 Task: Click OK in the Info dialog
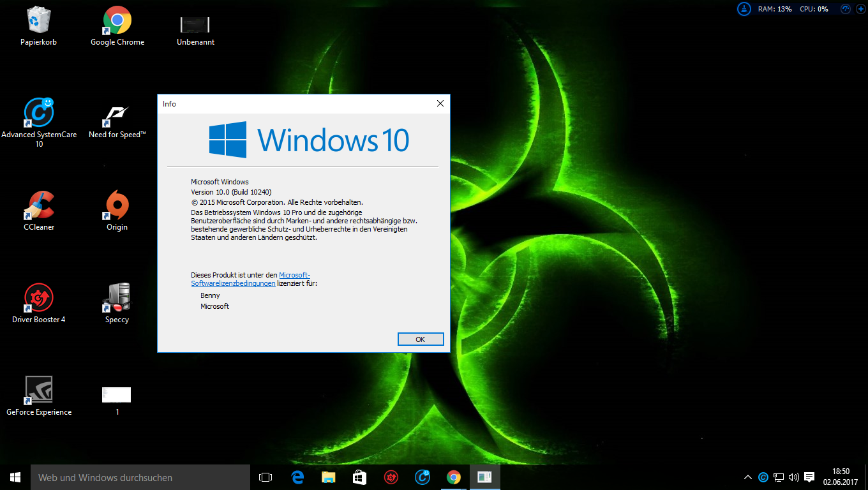420,339
